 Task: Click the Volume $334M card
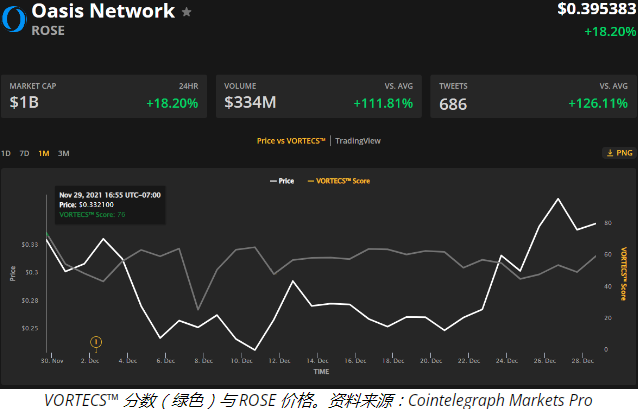pos(319,96)
